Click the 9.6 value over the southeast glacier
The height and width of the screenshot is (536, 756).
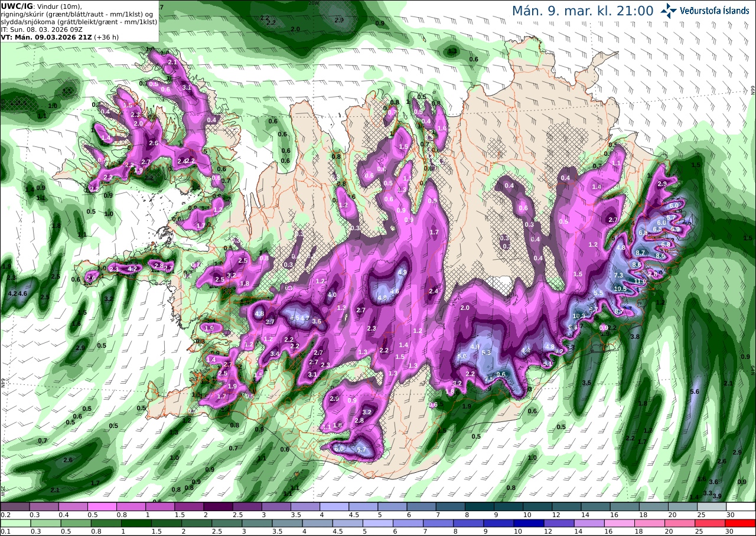click(501, 374)
